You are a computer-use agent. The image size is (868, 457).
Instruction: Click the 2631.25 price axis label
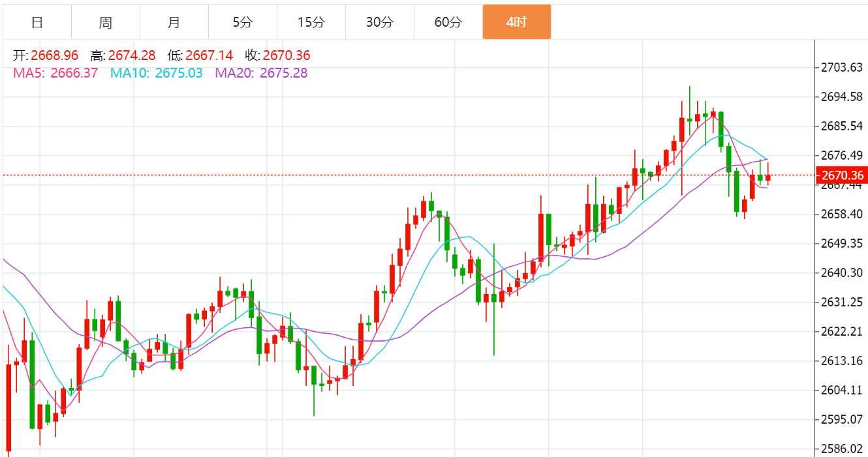842,302
